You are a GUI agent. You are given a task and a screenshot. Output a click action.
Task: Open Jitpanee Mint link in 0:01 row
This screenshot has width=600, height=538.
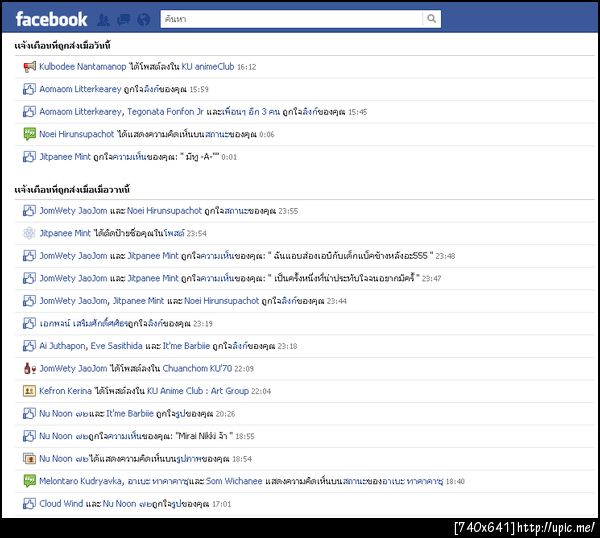(x=65, y=157)
